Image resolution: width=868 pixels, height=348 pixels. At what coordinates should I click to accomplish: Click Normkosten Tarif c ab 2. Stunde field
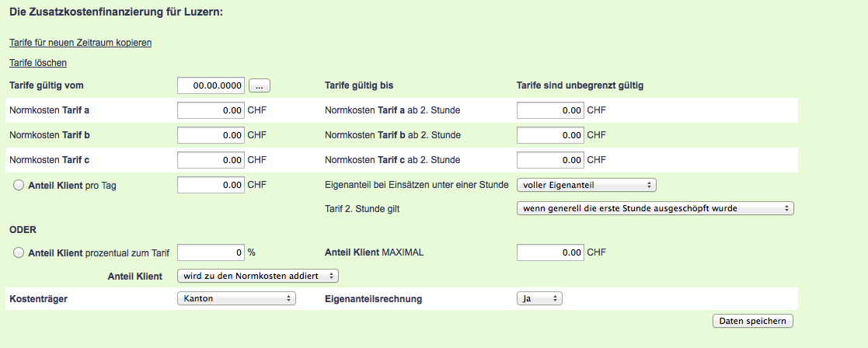tap(550, 160)
